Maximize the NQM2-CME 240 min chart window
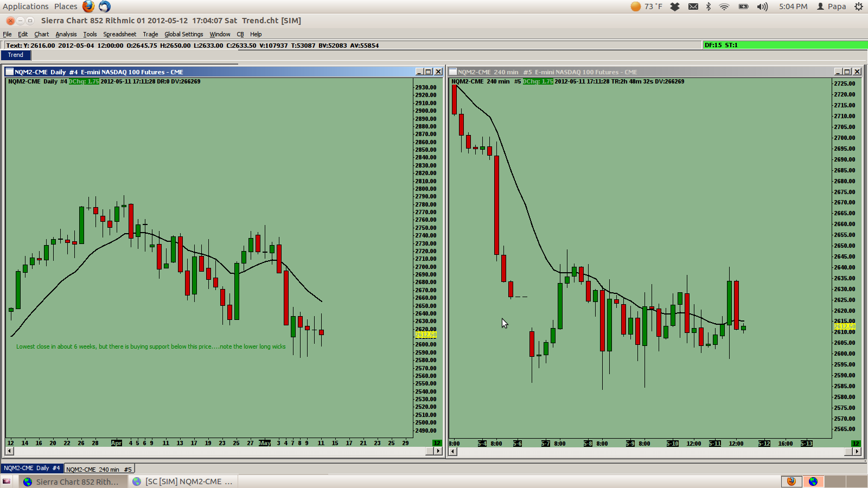The width and height of the screenshot is (868, 488). coord(847,72)
